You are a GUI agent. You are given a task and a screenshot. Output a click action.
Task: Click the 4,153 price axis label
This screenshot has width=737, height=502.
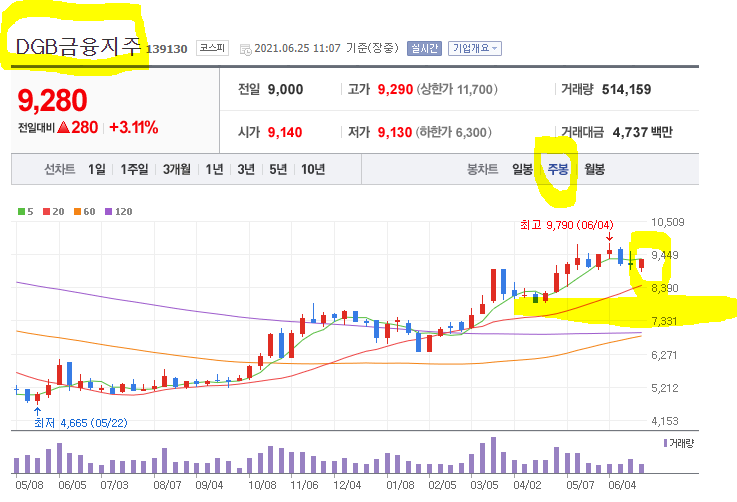pyautogui.click(x=665, y=421)
